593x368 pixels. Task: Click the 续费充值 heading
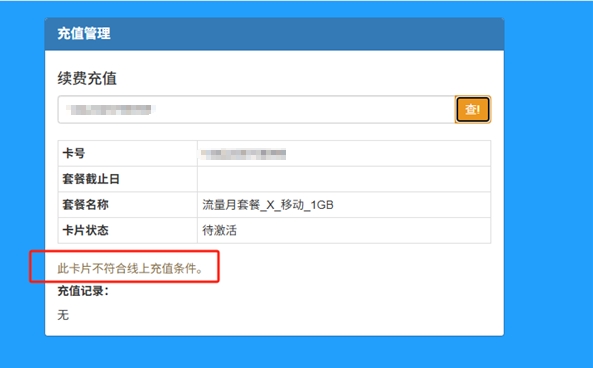click(x=87, y=79)
